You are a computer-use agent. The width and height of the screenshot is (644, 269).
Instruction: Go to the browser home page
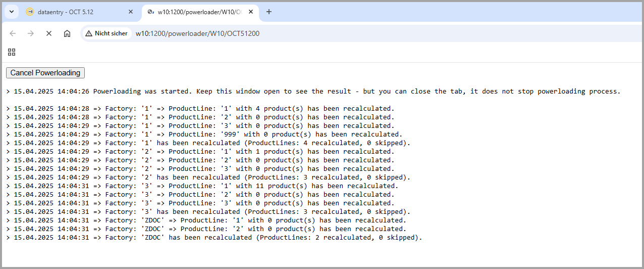click(x=67, y=33)
